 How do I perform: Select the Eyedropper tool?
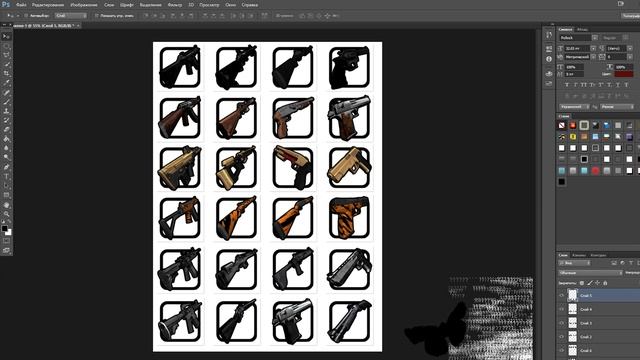(x=6, y=83)
